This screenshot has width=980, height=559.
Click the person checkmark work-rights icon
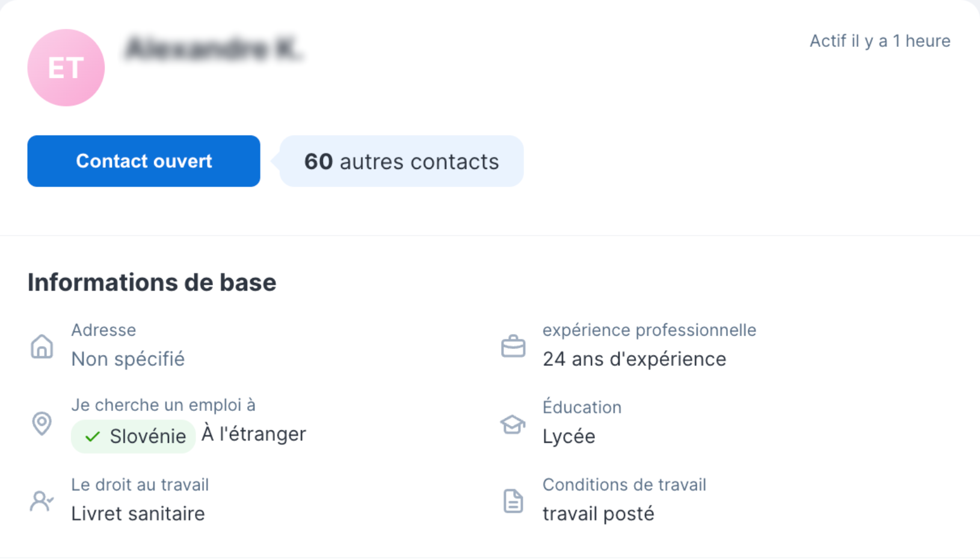tap(42, 501)
